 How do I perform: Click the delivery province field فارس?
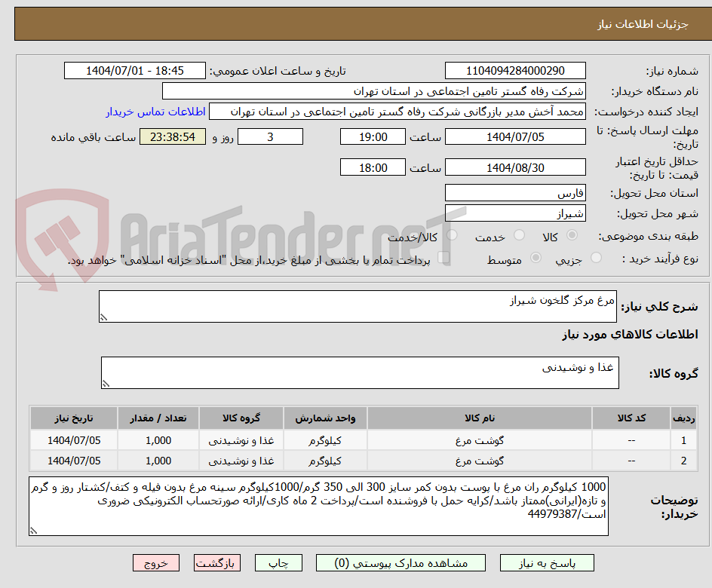click(515, 193)
